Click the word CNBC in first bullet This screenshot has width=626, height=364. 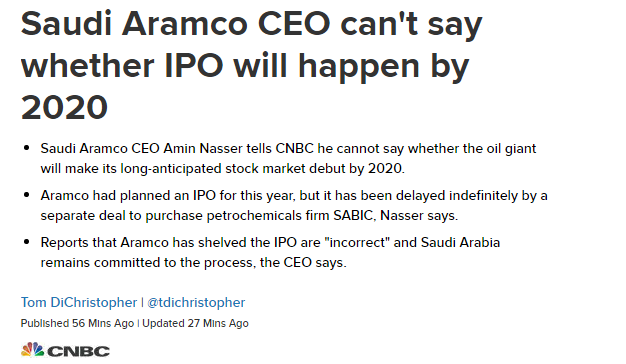[294, 148]
